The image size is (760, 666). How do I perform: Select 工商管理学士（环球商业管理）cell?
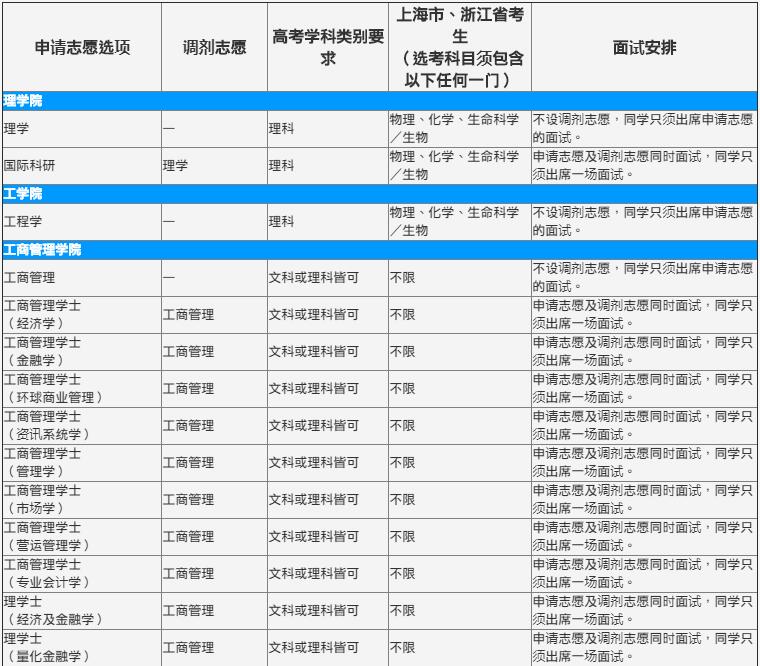click(53, 388)
